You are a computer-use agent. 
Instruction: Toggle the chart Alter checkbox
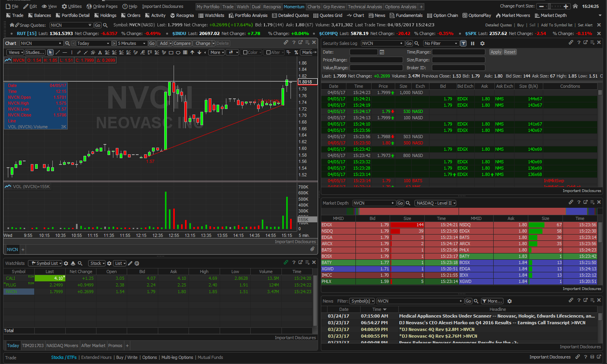point(268,52)
